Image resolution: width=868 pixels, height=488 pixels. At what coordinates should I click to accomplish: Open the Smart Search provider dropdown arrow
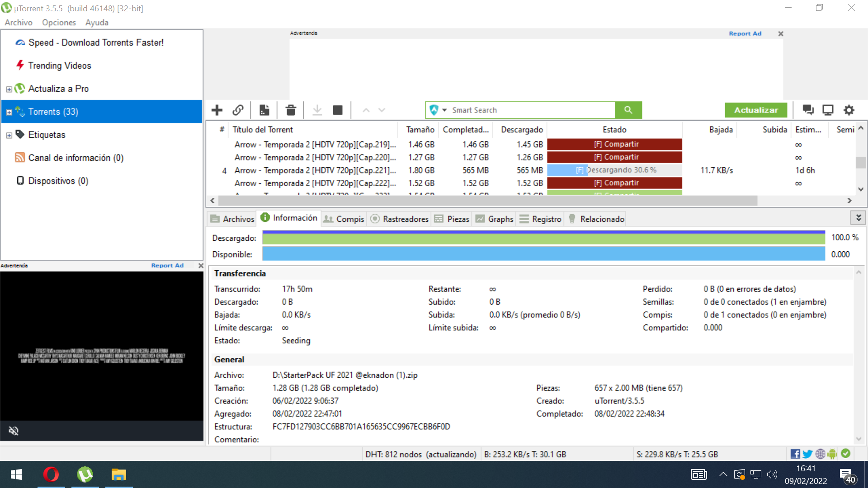click(x=444, y=110)
